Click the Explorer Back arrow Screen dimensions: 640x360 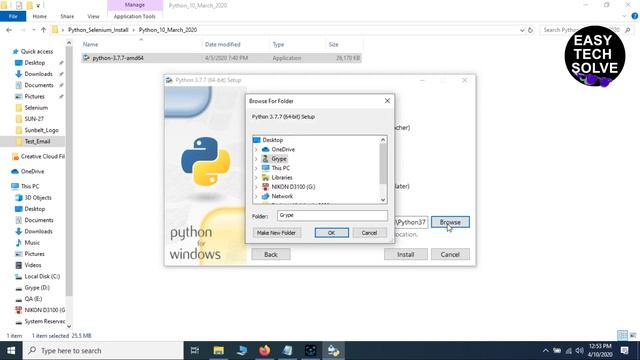(9, 30)
